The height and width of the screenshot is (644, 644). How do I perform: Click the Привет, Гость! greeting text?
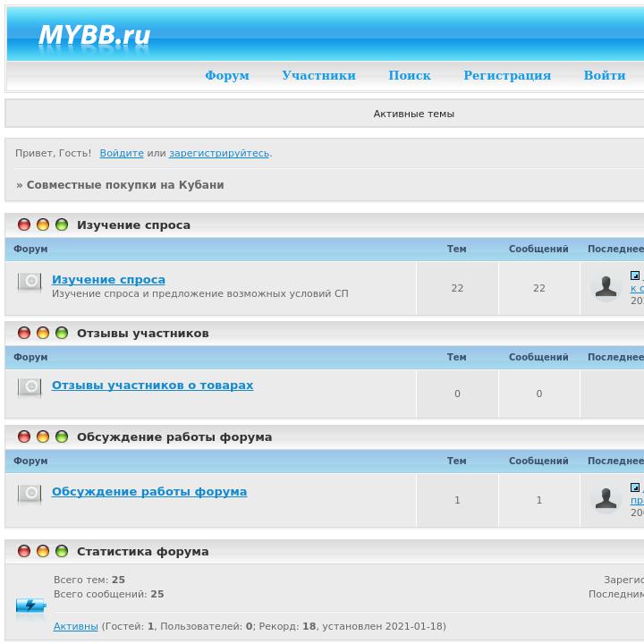(x=53, y=153)
